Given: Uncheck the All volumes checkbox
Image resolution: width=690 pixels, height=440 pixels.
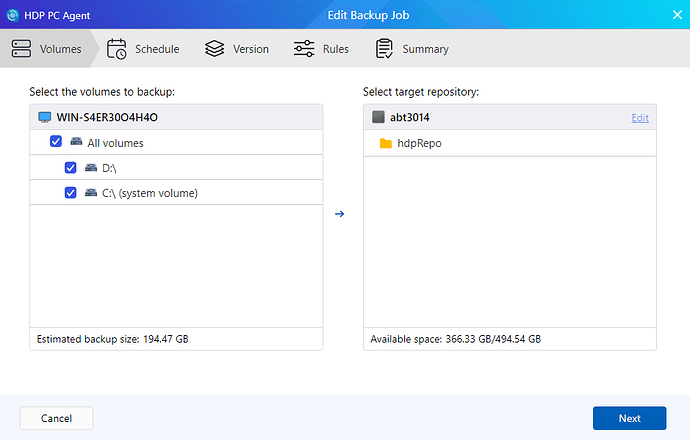Looking at the screenshot, I should [56, 143].
